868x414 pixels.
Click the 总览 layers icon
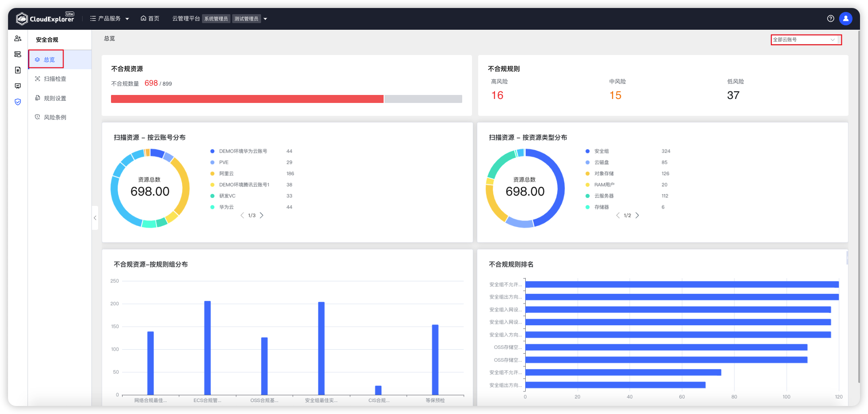click(x=37, y=59)
